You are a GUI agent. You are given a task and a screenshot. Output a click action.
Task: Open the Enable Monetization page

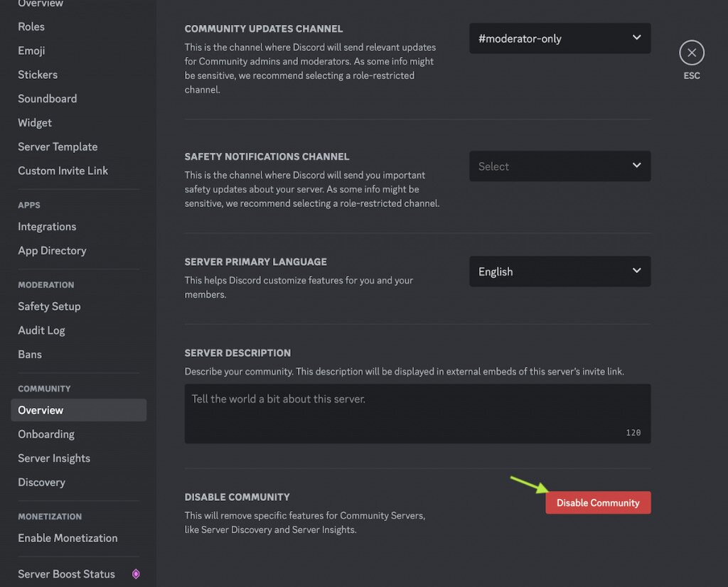pos(68,538)
